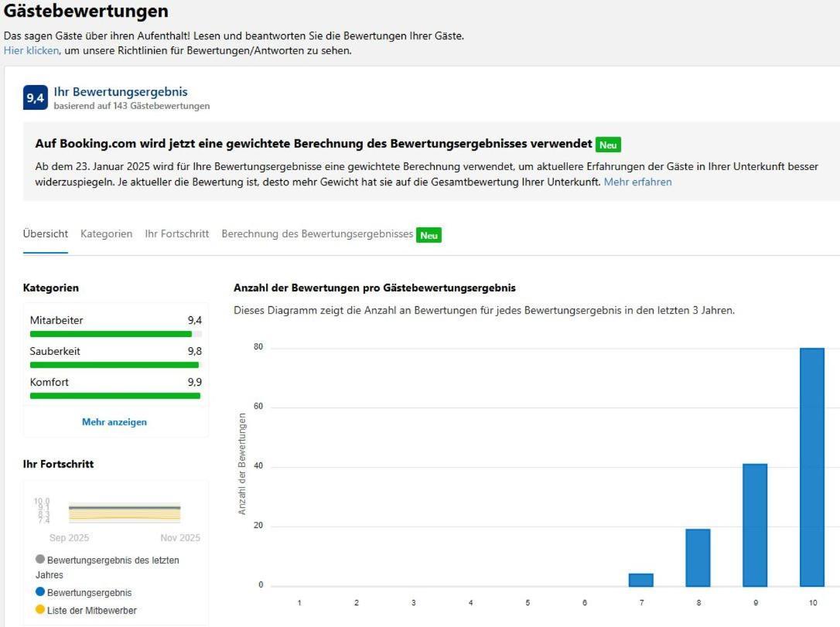
Task: Click the Ihr Bewertungsergebnis heading link
Action: [x=120, y=92]
